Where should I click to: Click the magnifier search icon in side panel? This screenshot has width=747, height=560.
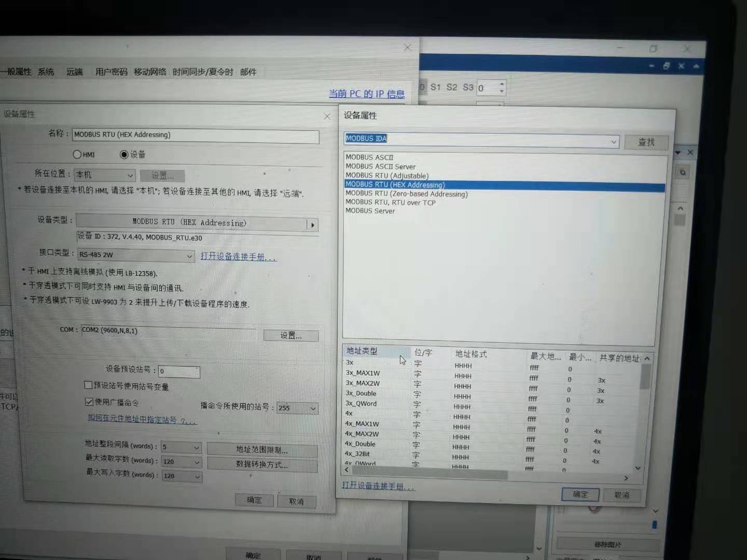pyautogui.click(x=683, y=173)
